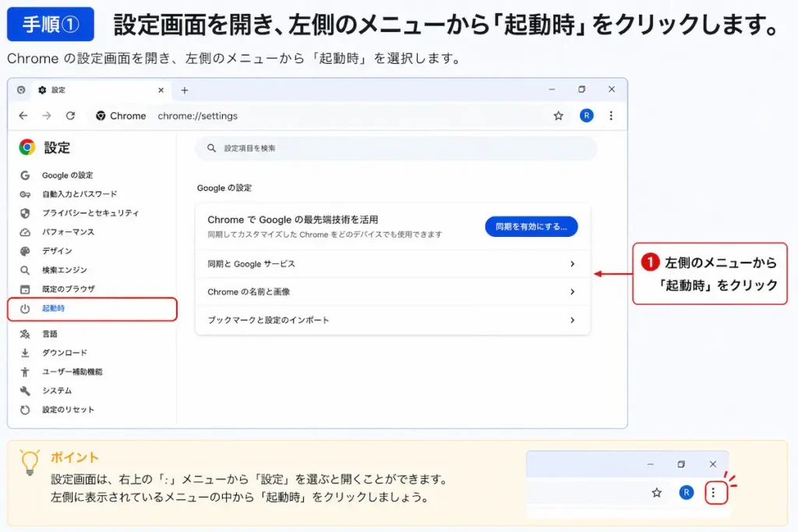Image resolution: width=798 pixels, height=532 pixels.
Task: Click the three-dot menu in the ポイント thumbnail
Action: [714, 492]
